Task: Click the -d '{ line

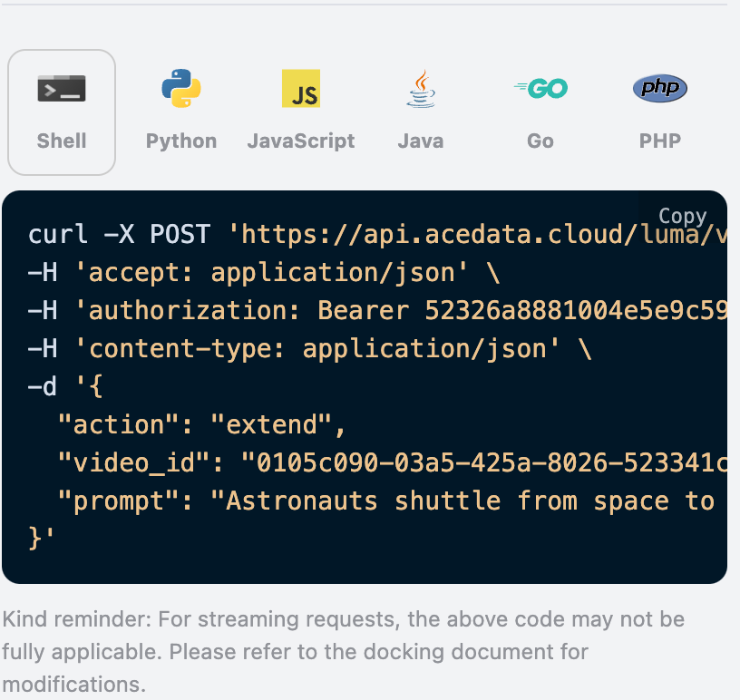Action: (x=65, y=386)
